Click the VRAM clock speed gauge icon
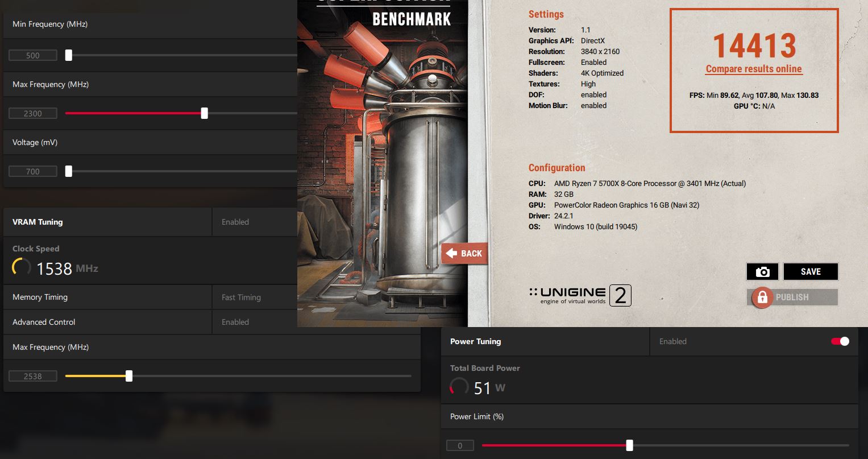Image resolution: width=868 pixels, height=459 pixels. (22, 267)
